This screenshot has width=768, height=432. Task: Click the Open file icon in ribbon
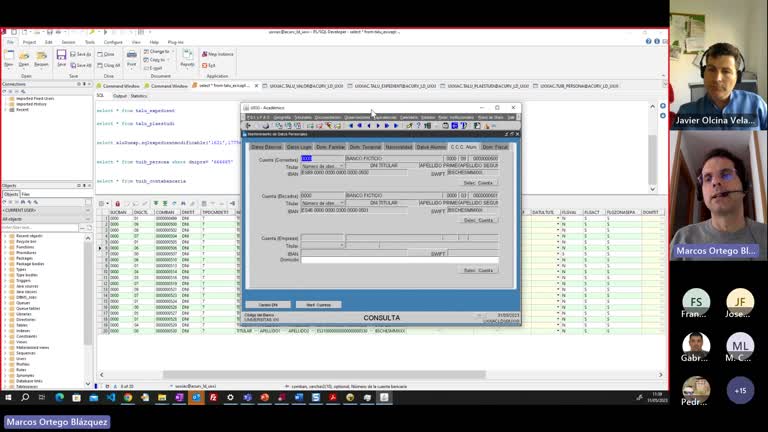click(24, 58)
